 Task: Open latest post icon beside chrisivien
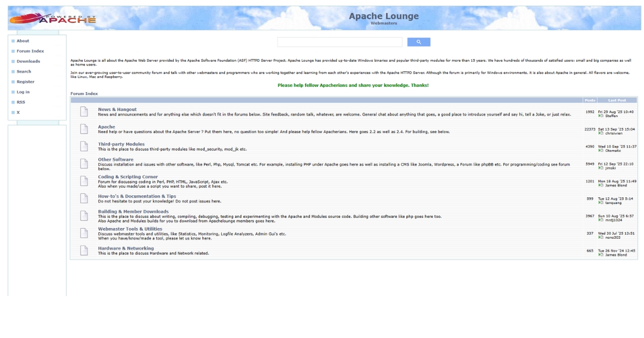click(601, 133)
